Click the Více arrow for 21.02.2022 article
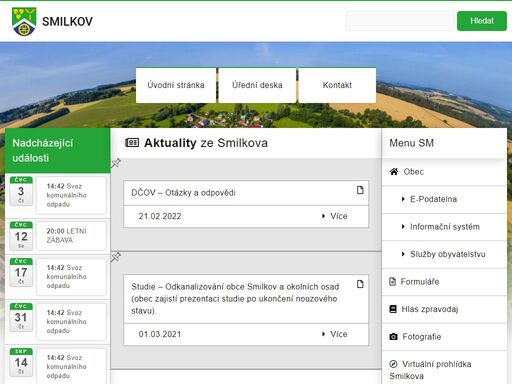Image resolution: width=512 pixels, height=384 pixels. click(x=323, y=216)
